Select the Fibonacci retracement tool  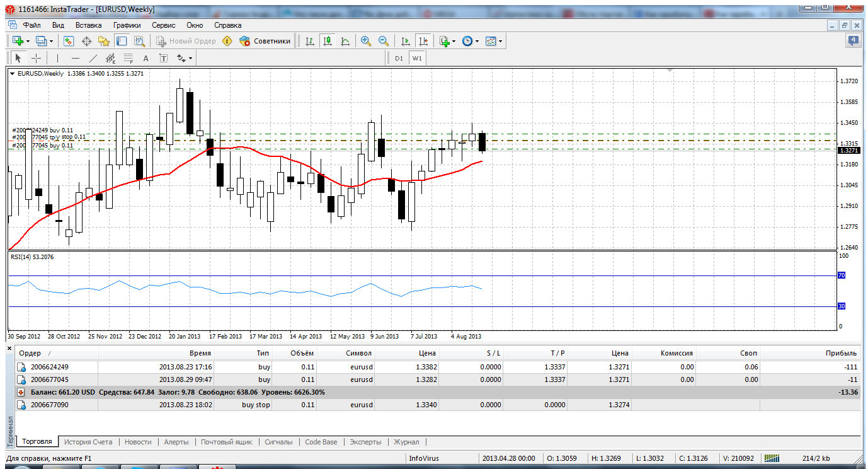129,59
